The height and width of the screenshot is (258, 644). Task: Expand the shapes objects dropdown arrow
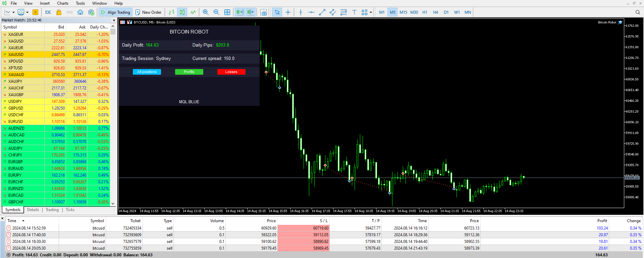371,12
